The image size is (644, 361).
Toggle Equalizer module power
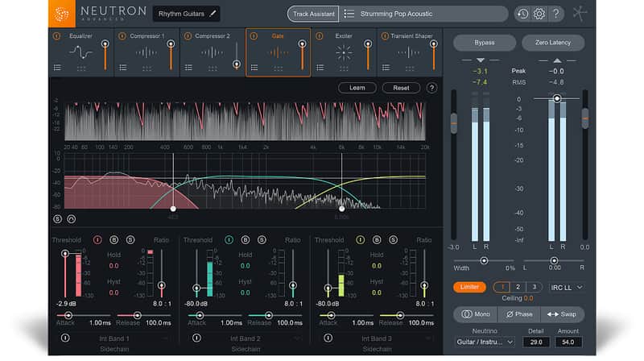[x=56, y=36]
